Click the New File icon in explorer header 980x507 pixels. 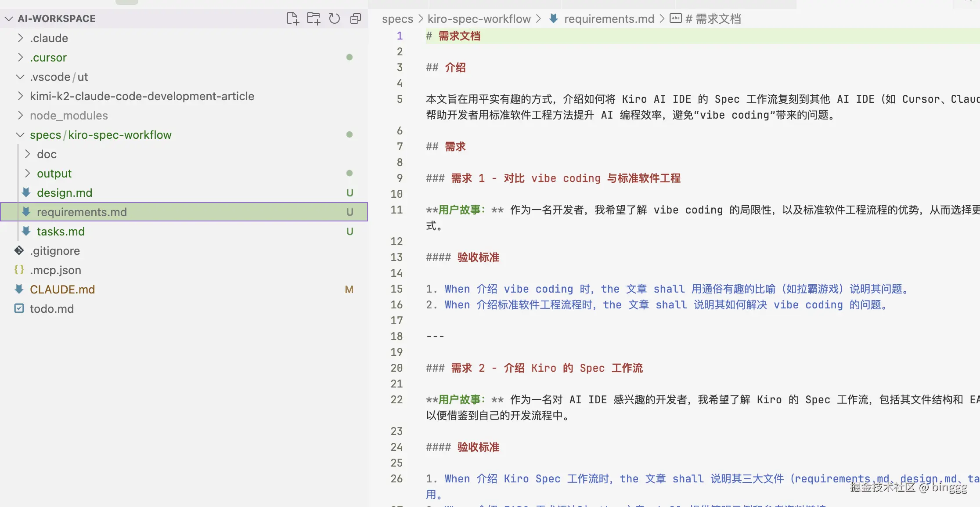pyautogui.click(x=292, y=18)
